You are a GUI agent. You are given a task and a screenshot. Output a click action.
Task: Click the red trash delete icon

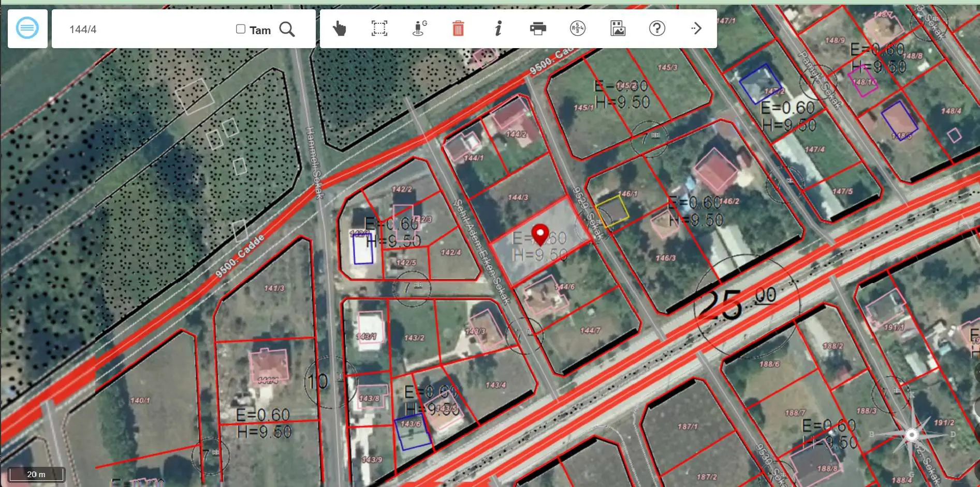tap(458, 28)
